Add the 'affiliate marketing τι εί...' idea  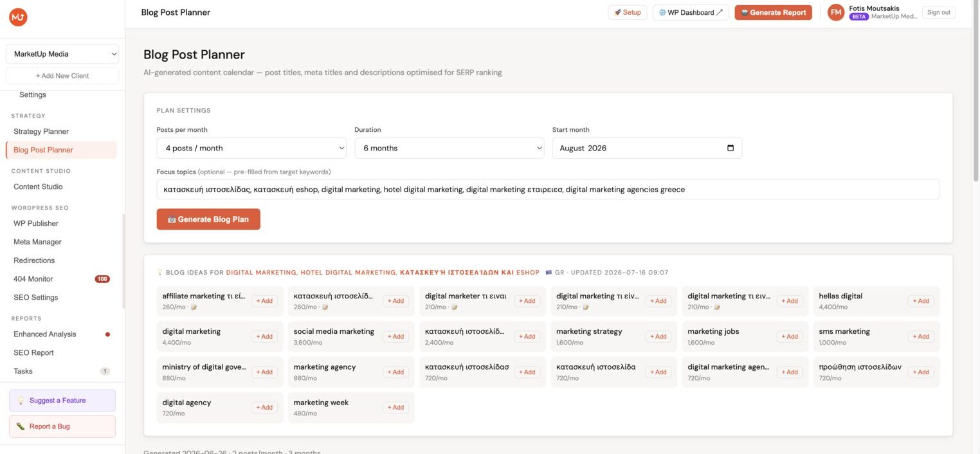pyautogui.click(x=264, y=301)
